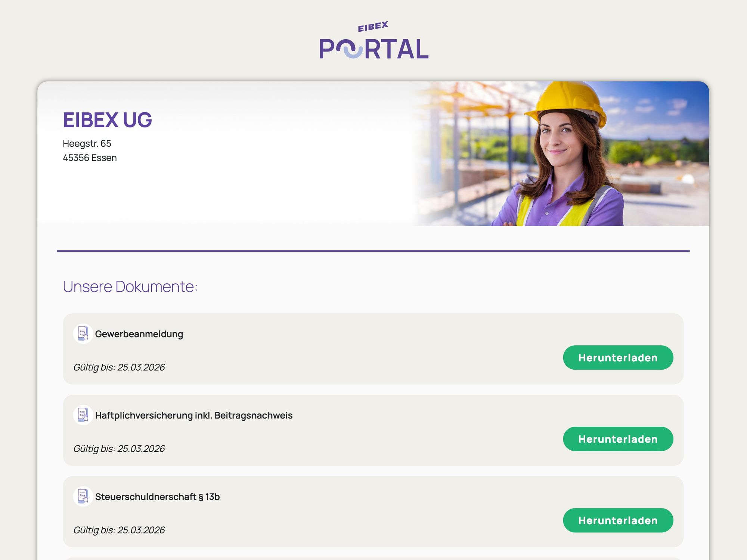The width and height of the screenshot is (747, 560).
Task: Select the address line Heegstr. 65
Action: pyautogui.click(x=87, y=143)
